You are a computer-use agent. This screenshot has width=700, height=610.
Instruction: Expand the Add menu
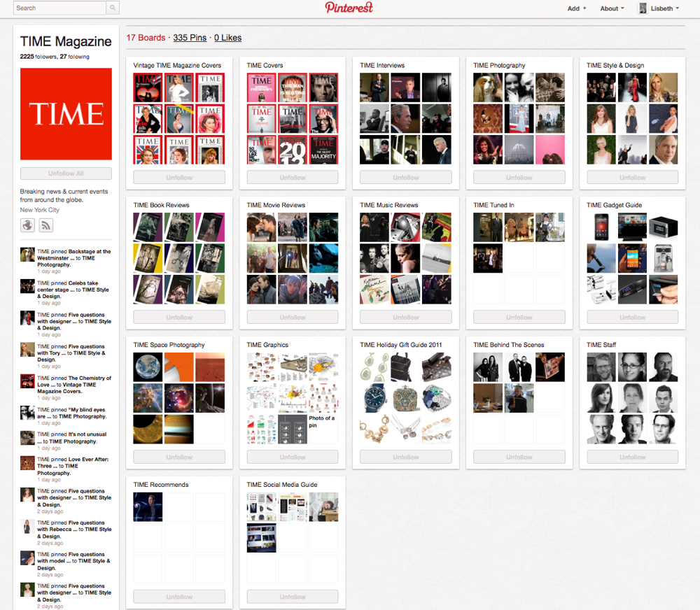coord(577,8)
